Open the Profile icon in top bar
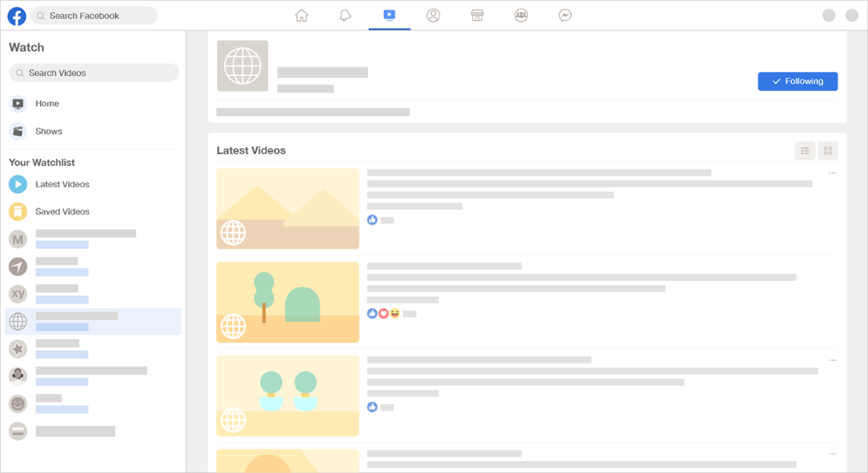 [433, 15]
